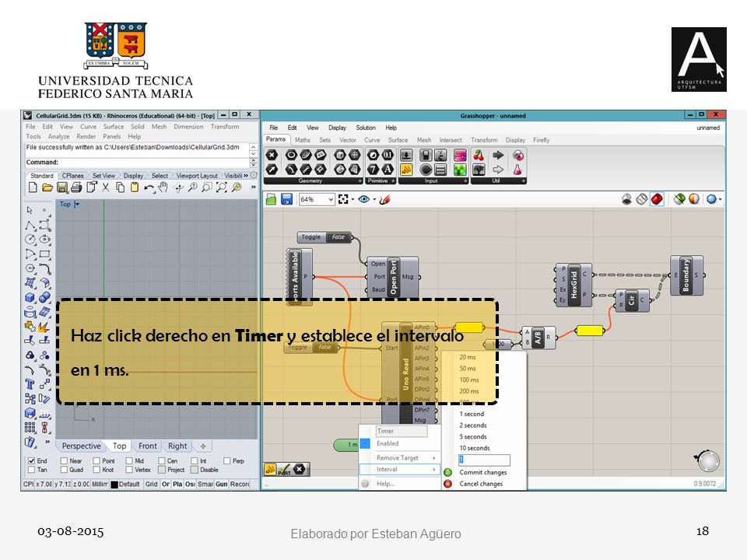Click the Zoom Window icon in Rhino toolbar
Viewport: 747px width, 560px height.
207,187
